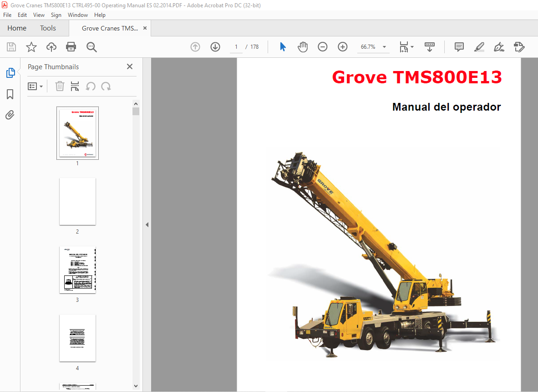The image size is (538, 392).
Task: Click the thumbnails scrollbar up arrow
Action: click(136, 104)
